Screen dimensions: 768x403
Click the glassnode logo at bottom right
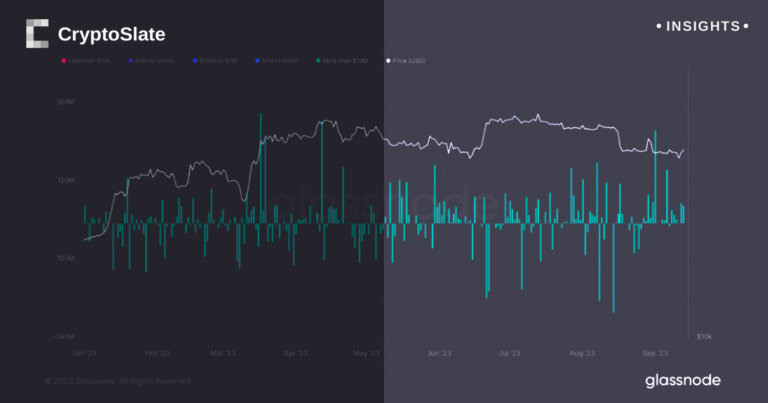coord(682,380)
